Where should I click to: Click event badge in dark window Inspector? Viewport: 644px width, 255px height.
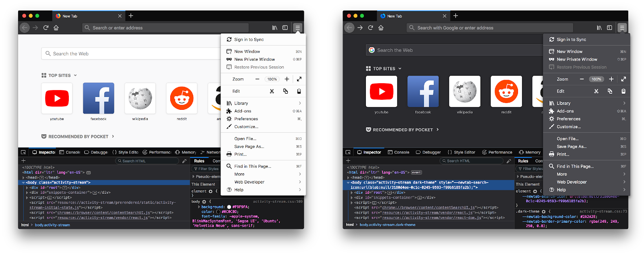[x=416, y=172]
